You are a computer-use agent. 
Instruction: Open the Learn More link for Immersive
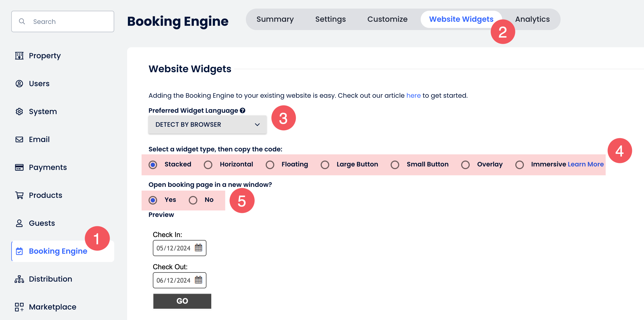pos(586,164)
